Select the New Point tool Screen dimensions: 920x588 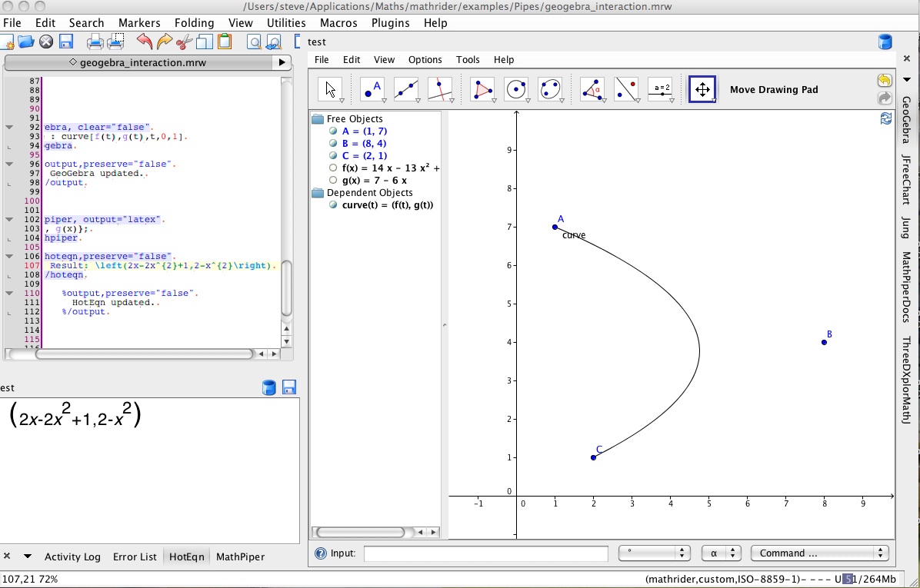(x=372, y=89)
